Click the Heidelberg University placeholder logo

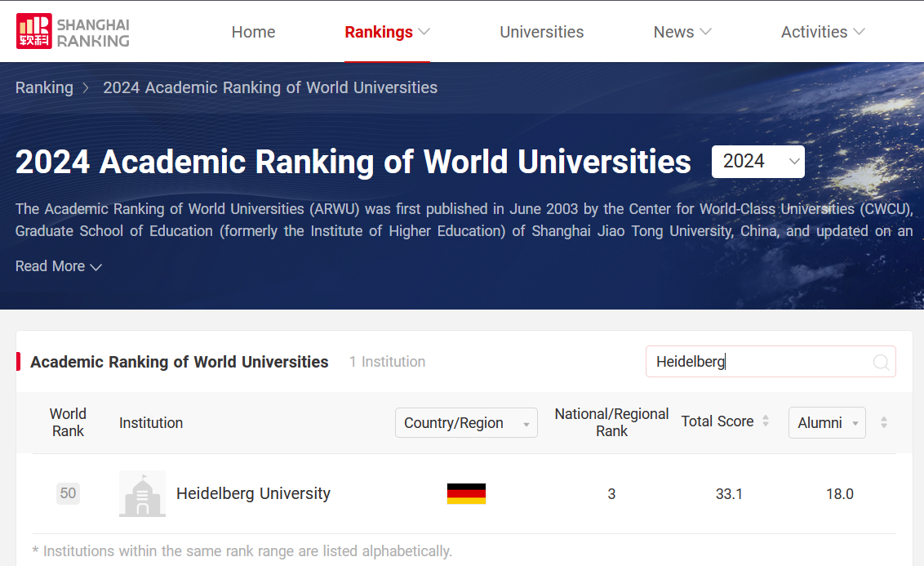coord(142,493)
